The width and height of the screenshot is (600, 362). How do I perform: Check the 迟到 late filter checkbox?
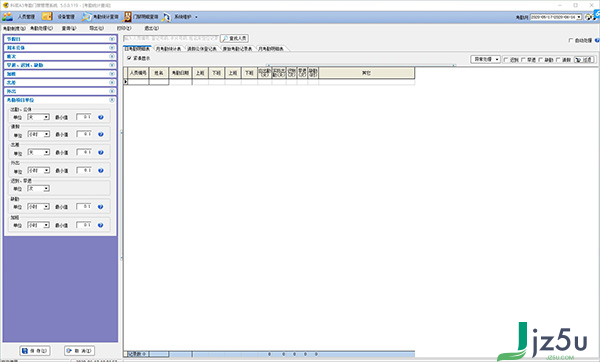(506, 60)
